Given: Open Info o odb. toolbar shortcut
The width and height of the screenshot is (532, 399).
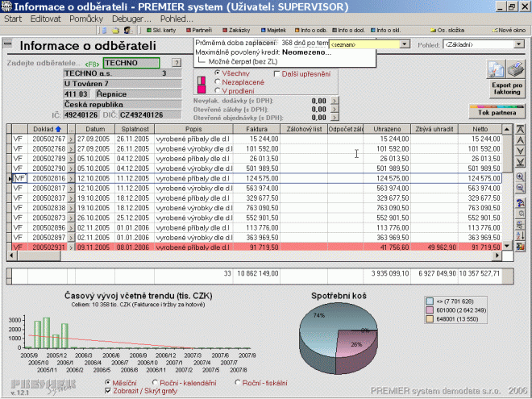Looking at the screenshot, I should [x=311, y=30].
